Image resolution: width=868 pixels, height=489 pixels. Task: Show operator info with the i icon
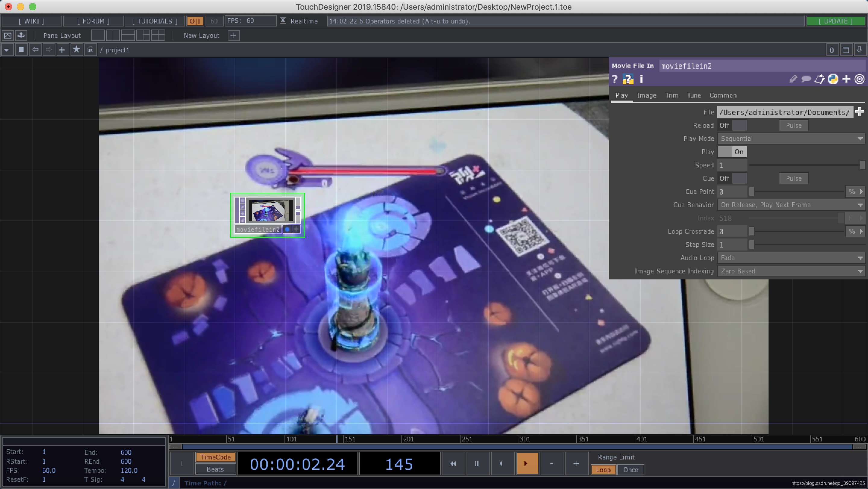coord(641,79)
